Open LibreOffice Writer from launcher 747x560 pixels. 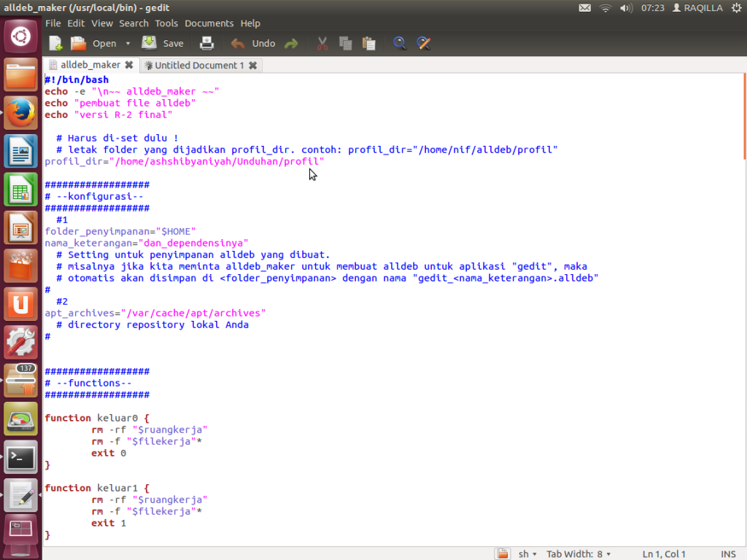tap(20, 152)
